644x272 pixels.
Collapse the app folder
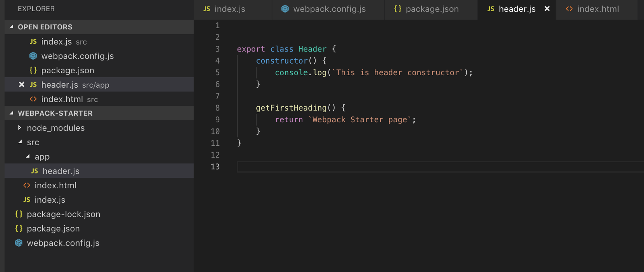click(28, 157)
